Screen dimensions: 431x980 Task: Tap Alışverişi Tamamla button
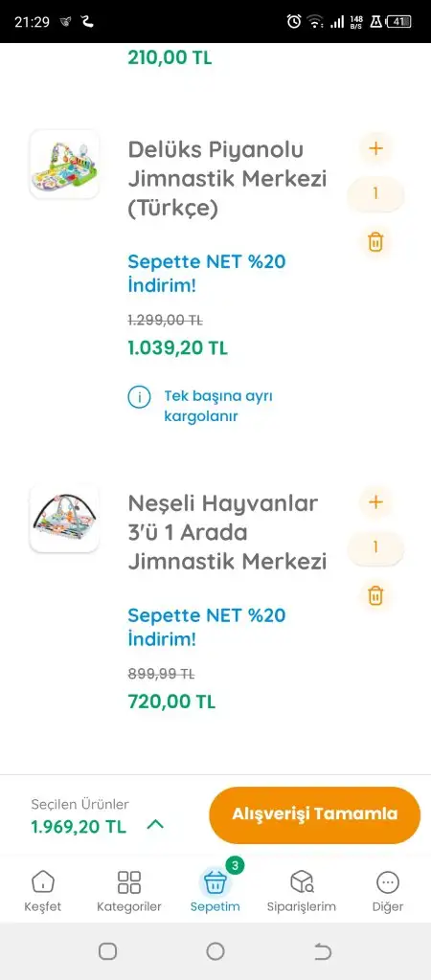315,814
